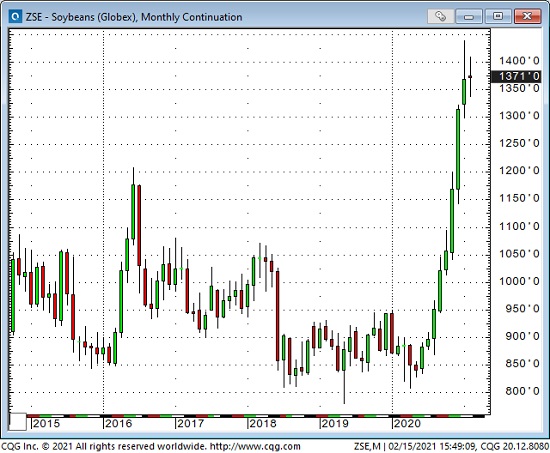The image size is (550, 453).
Task: Click the CQG chart icon in title bar
Action: 15,16
